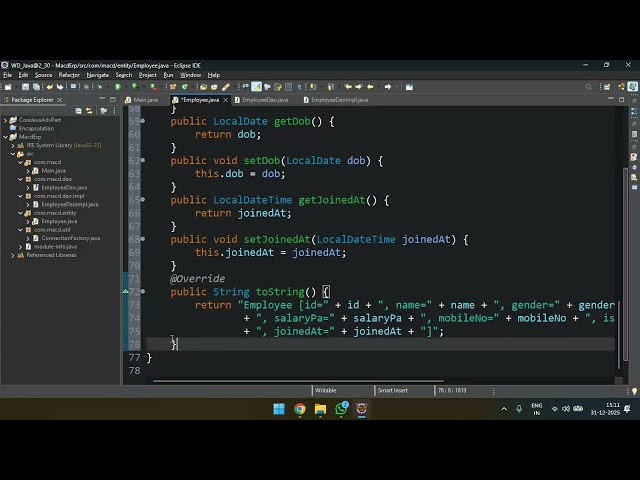Open the Window menu
This screenshot has height=480, width=640.
point(190,75)
